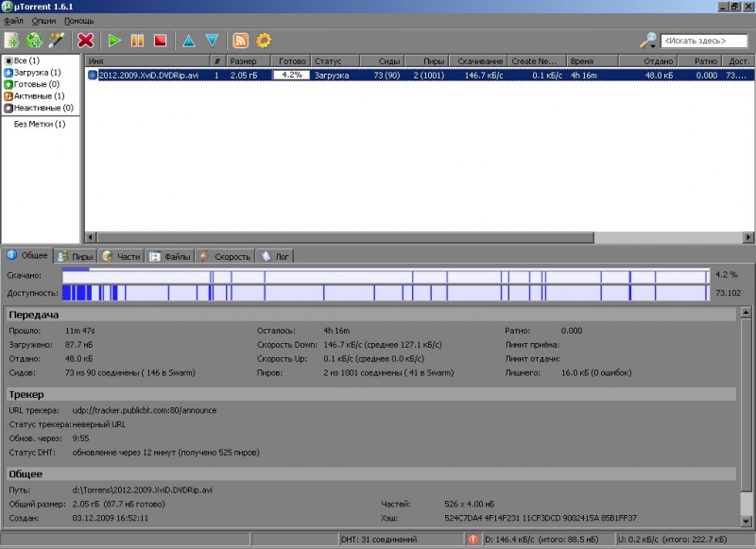Screen dimensions: 756x549
Task: Remove the torrent with the red X icon
Action: [x=85, y=41]
